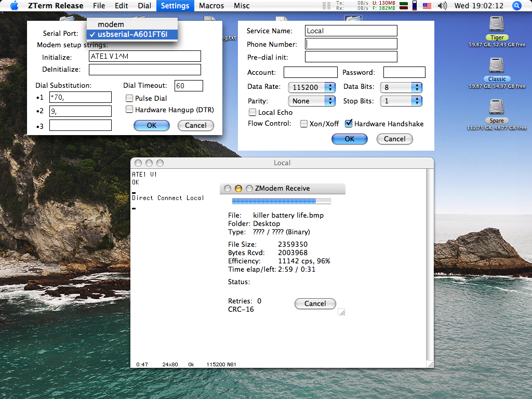
Task: Click the battery status menu icon
Action: pos(414,5)
